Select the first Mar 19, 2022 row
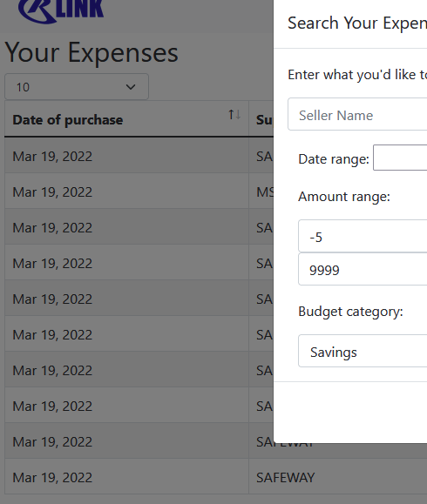Viewport: 427px width, 504px height. (139, 155)
